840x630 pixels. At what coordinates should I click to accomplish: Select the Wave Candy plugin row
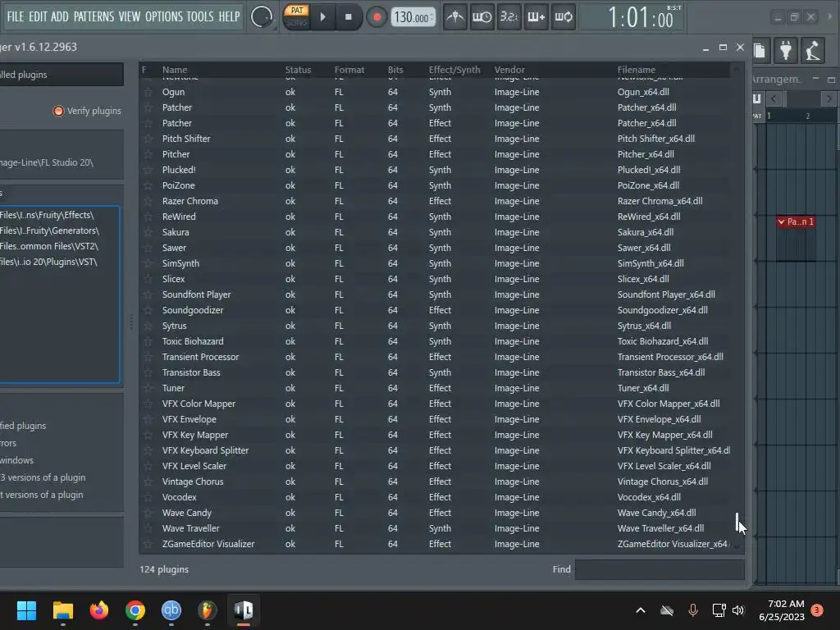click(435, 513)
